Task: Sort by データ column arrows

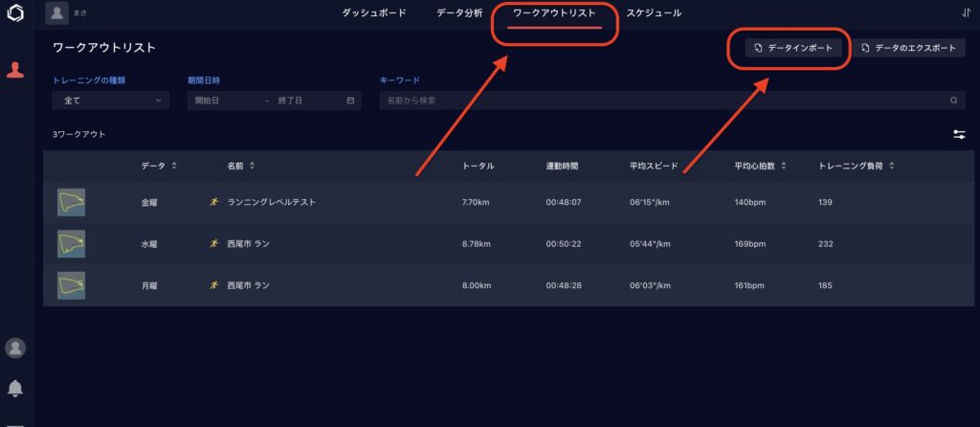Action: tap(174, 167)
